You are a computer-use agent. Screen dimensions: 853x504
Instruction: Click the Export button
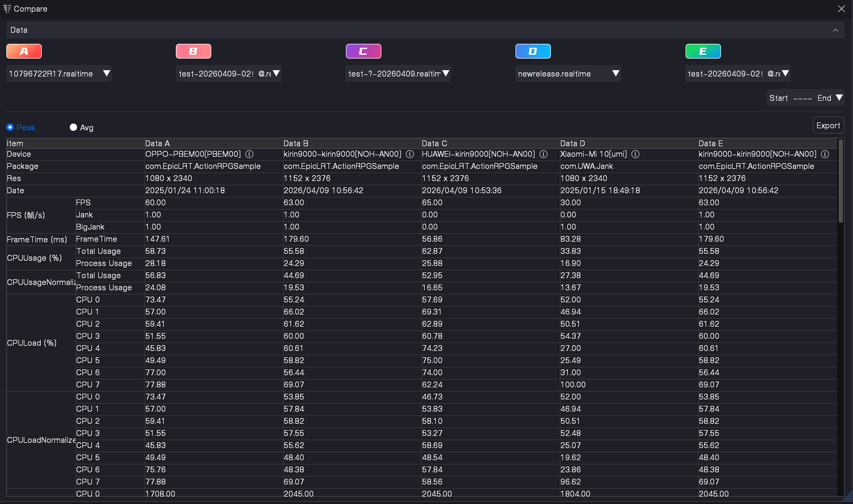[828, 126]
